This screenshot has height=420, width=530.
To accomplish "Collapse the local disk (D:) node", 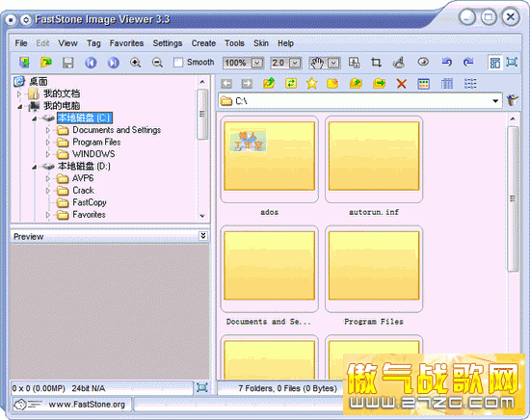I will tap(34, 167).
